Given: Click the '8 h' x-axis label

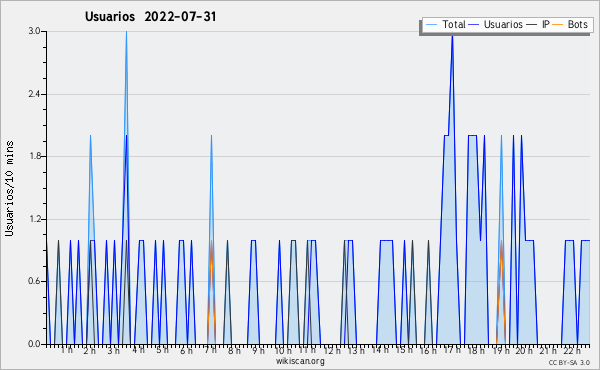Looking at the screenshot, I should (234, 351).
